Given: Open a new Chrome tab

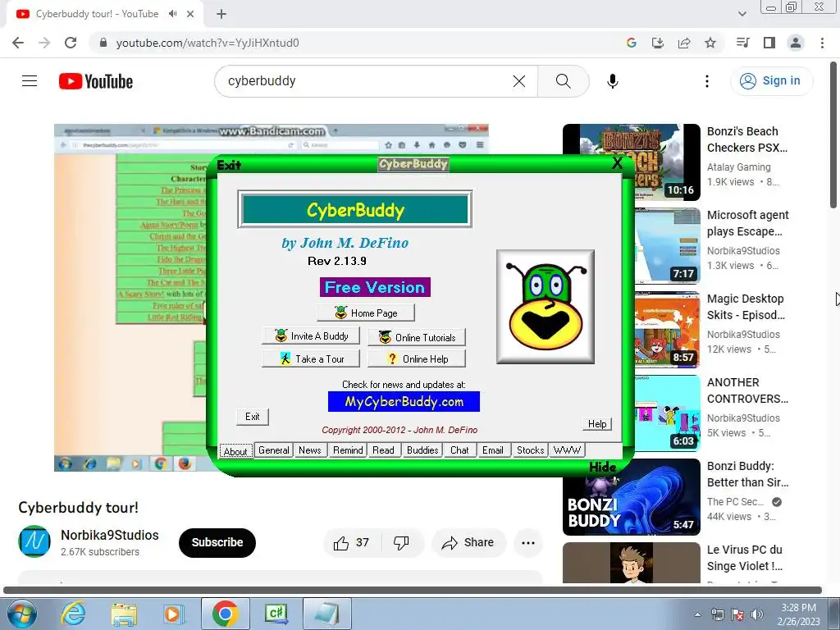Looking at the screenshot, I should point(221,14).
